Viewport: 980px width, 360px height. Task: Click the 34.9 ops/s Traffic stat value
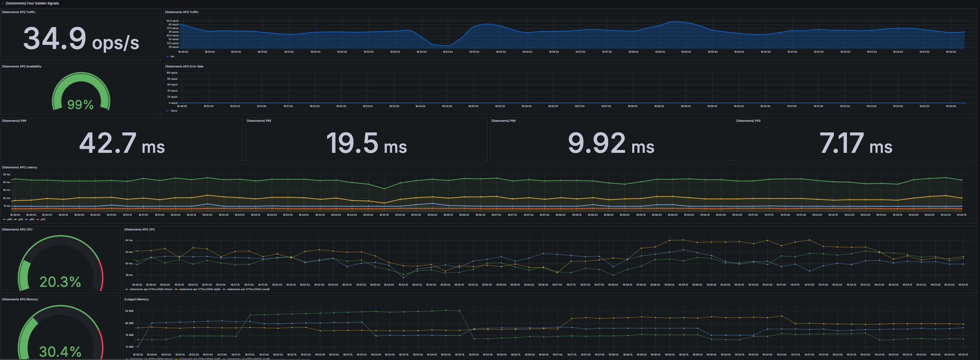tap(81, 39)
